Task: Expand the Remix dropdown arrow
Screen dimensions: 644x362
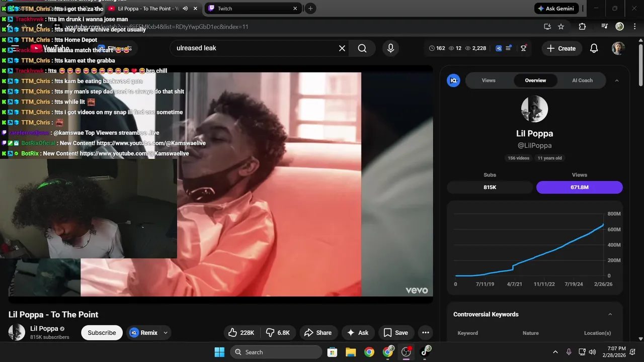Action: 166,333
